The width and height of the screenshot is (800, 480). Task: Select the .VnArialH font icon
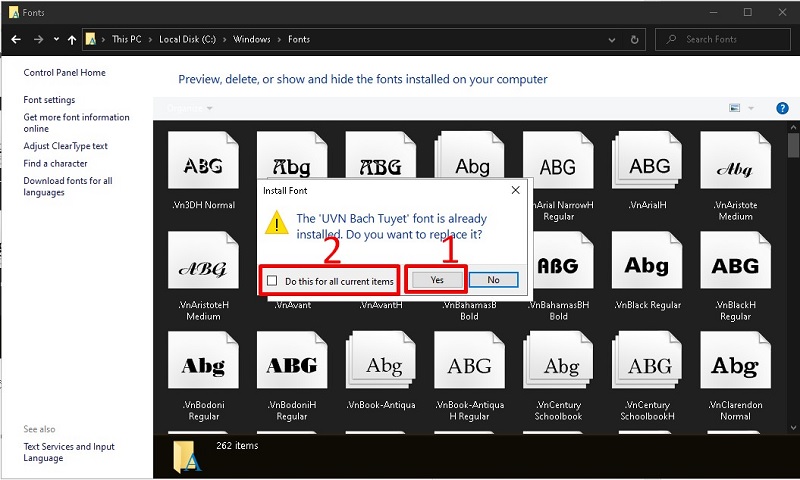(x=647, y=160)
